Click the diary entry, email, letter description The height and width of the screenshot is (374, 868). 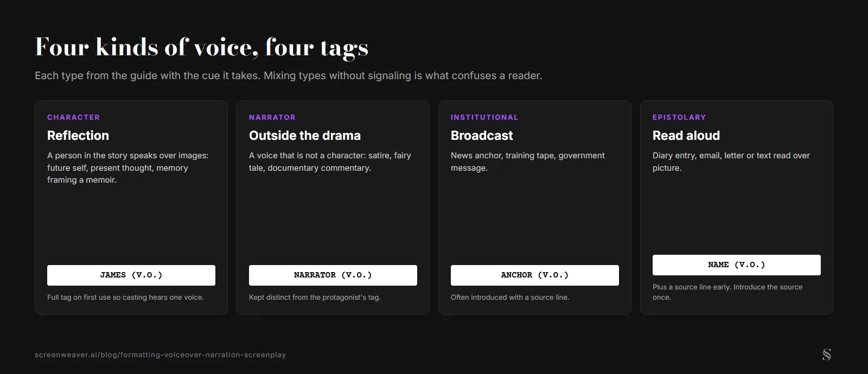coord(731,162)
